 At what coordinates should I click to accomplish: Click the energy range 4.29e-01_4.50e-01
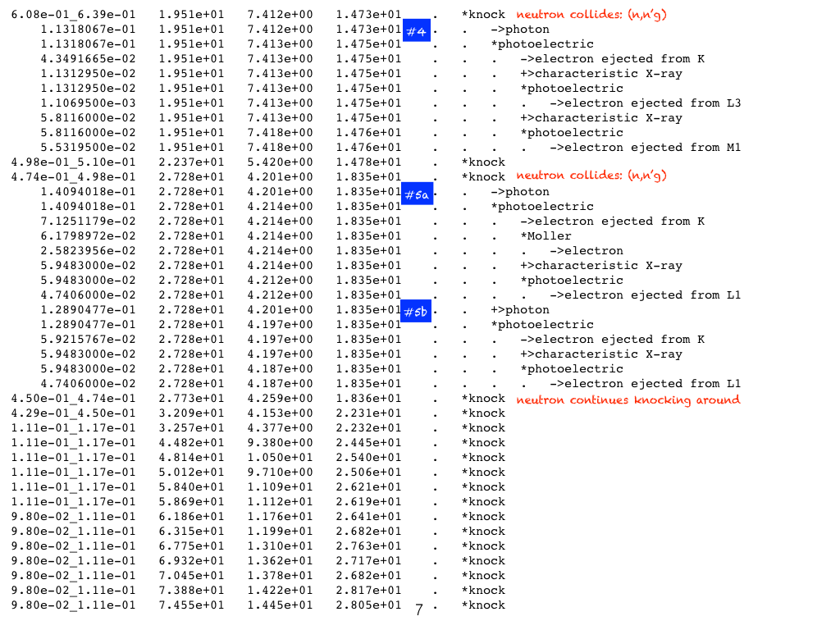point(73,413)
